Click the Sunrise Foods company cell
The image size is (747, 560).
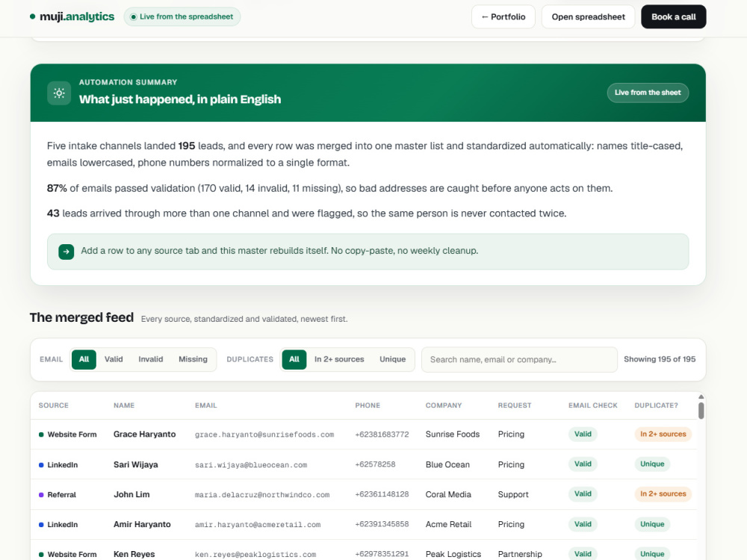453,435
